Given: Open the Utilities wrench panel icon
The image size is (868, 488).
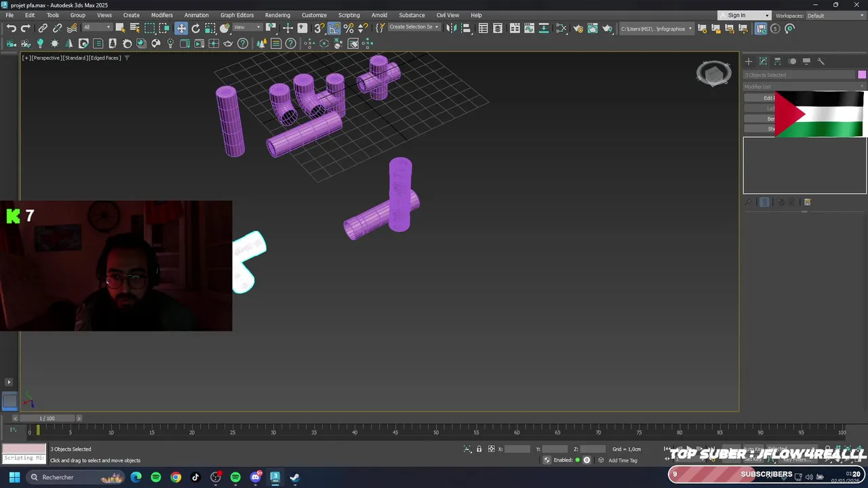Looking at the screenshot, I should [821, 61].
